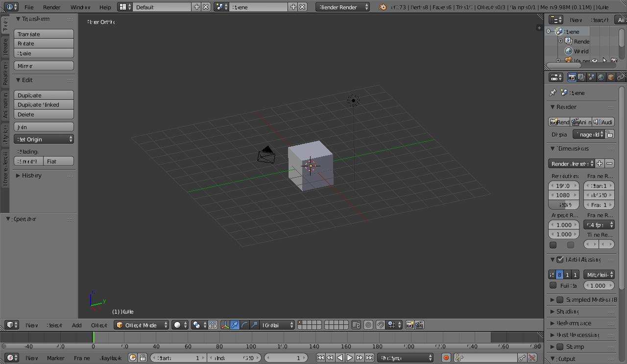Open the File menu

[29, 7]
